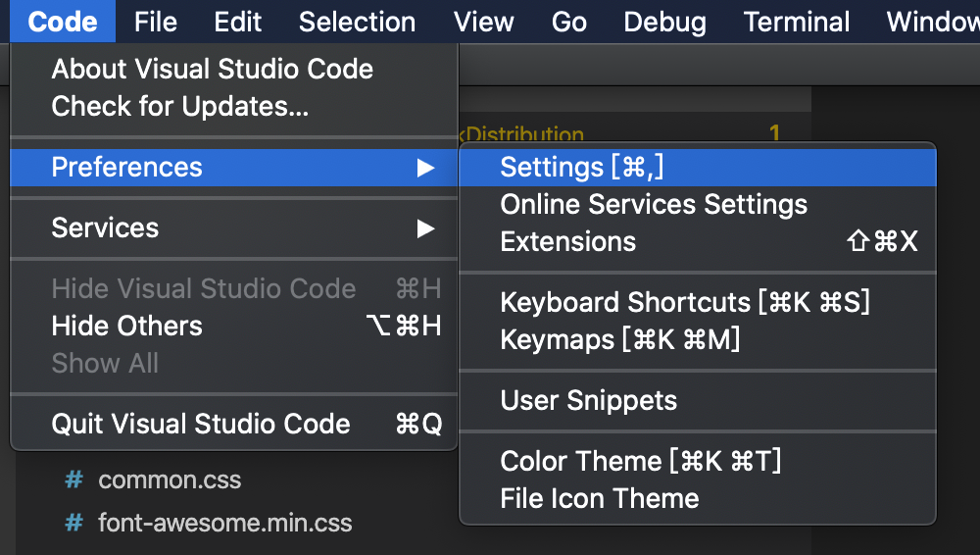Open the File menu
This screenshot has height=555, width=980.
click(x=156, y=22)
